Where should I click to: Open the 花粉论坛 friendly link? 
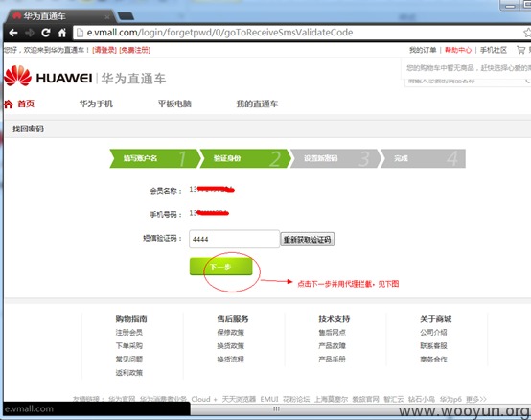pos(296,399)
